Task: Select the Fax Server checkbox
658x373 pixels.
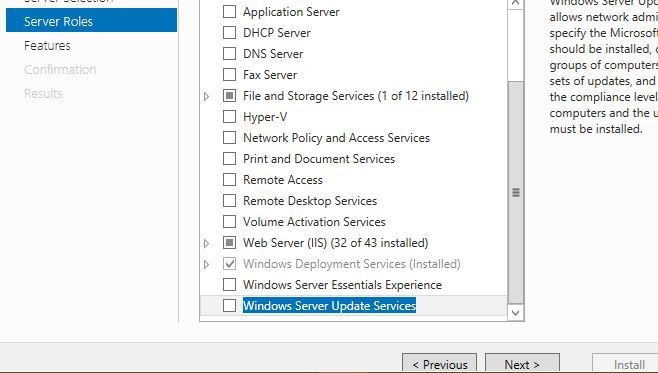Action: [229, 75]
